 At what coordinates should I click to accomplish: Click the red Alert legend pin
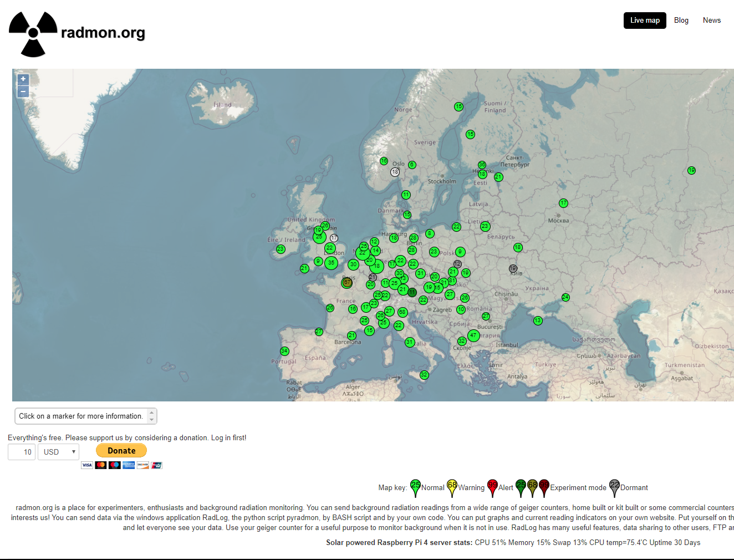pos(492,488)
